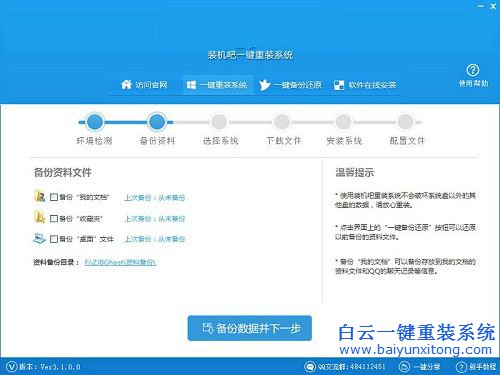Image resolution: width=500 pixels, height=375 pixels.
Task: Click the desktop computer icon
Action: [x=40, y=238]
